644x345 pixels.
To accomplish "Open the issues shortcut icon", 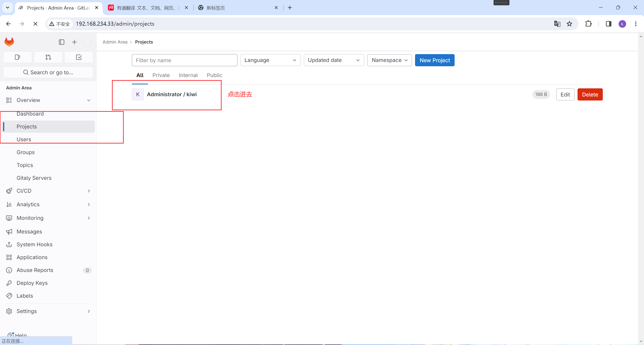I will tap(18, 57).
